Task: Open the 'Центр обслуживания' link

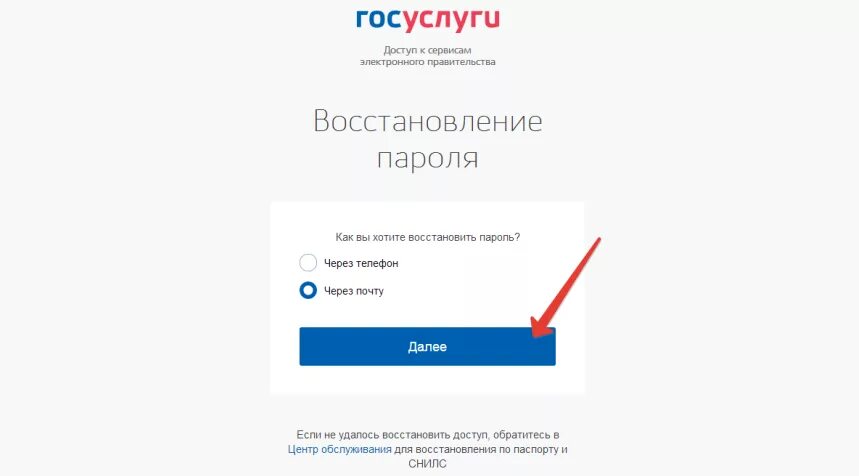Action: [340, 449]
